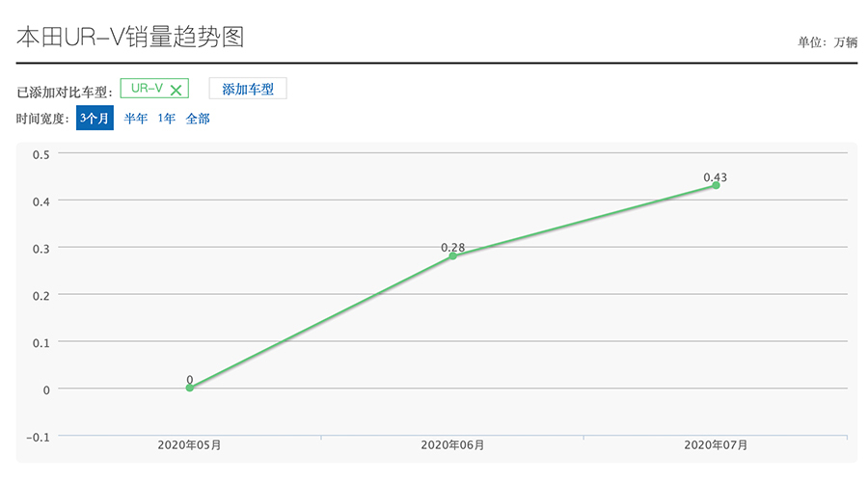Click the 0.28 data point for June
Viewport: 868px width, 482px height.
click(x=453, y=255)
